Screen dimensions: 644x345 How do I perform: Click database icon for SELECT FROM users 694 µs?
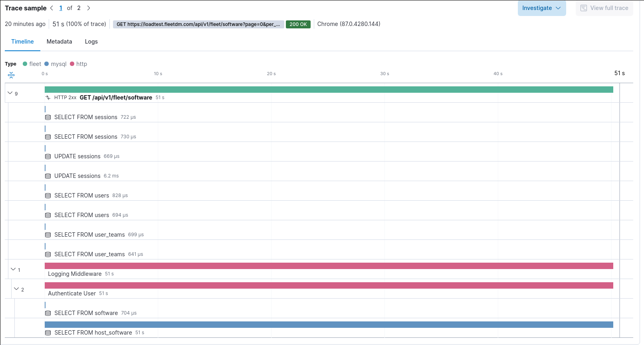[48, 215]
